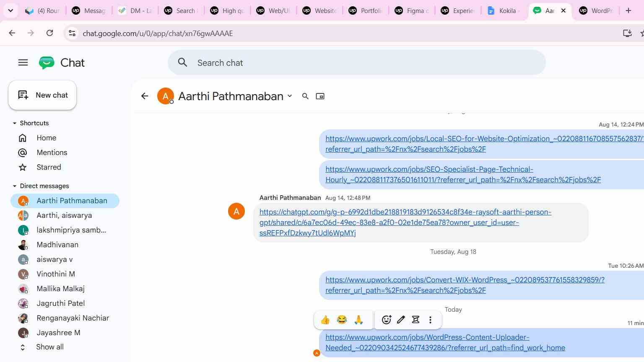Screen dimensions: 644x362
Task: Collapse the Shortcuts section
Action: [15, 123]
